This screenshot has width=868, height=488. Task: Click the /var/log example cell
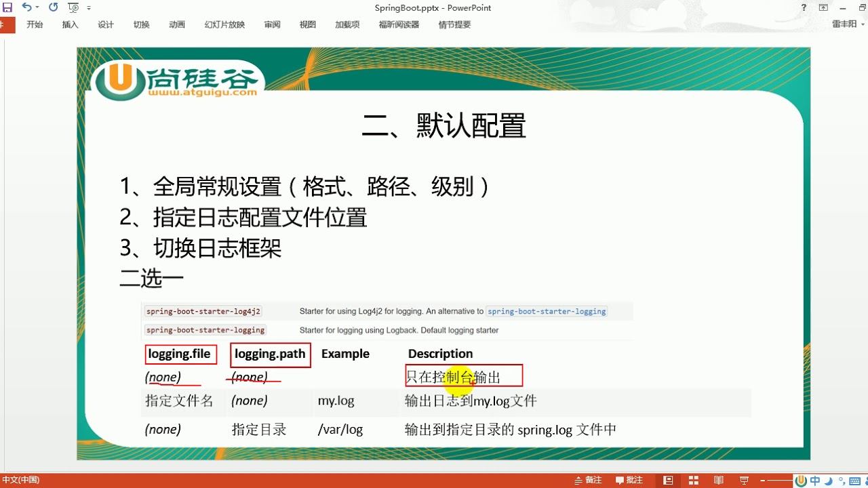tap(340, 430)
